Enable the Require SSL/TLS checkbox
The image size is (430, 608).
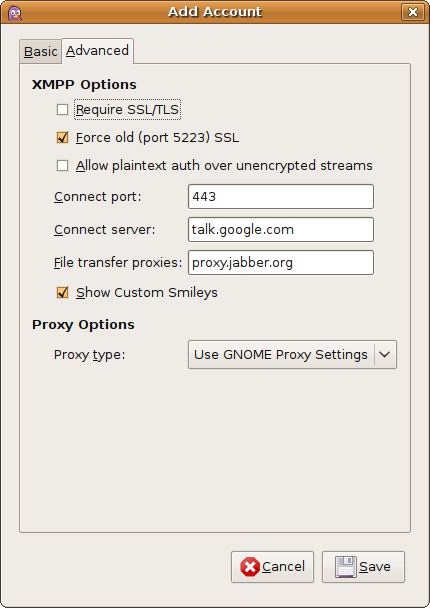(x=62, y=110)
